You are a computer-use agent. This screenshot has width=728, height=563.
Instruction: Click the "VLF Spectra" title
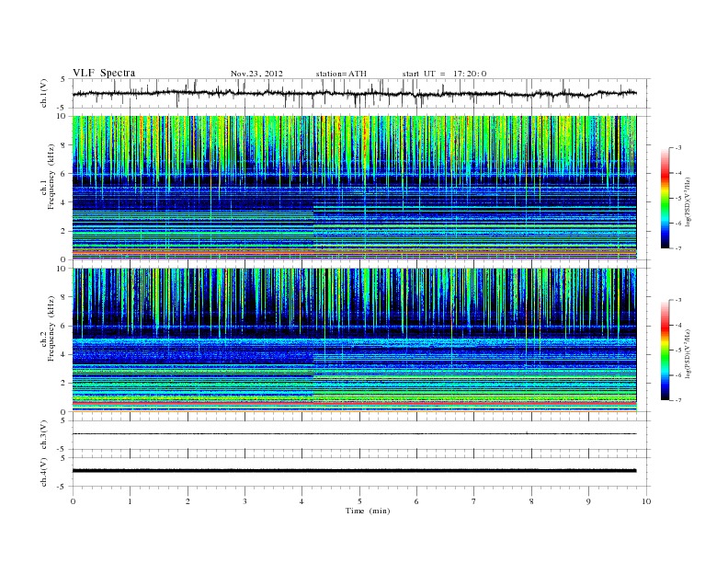(x=104, y=73)
